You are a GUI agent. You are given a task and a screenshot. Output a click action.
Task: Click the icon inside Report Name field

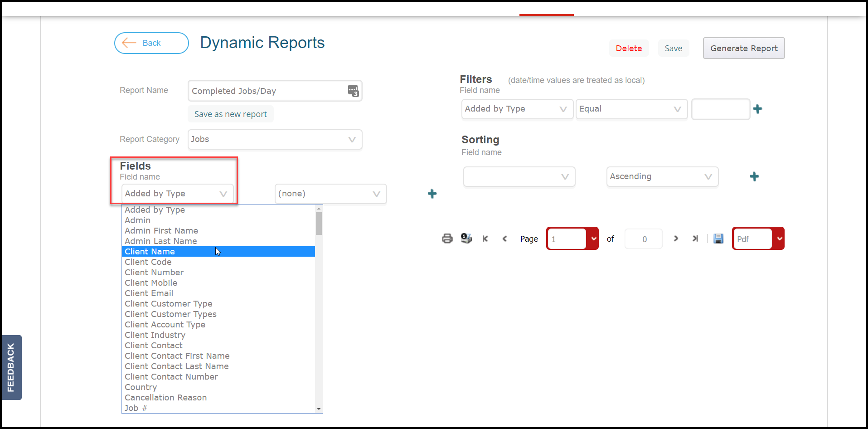tap(354, 91)
